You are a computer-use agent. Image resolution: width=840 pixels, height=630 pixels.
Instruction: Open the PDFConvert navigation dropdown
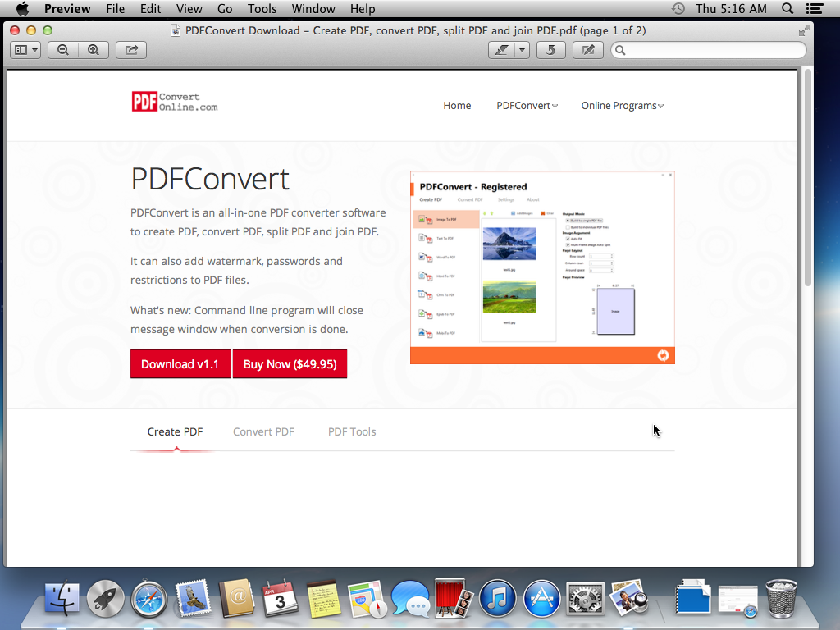[x=527, y=105]
